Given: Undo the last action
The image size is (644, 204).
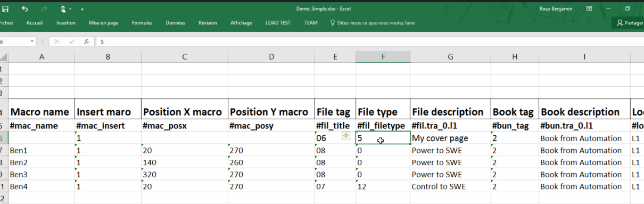Looking at the screenshot, I should 25,9.
